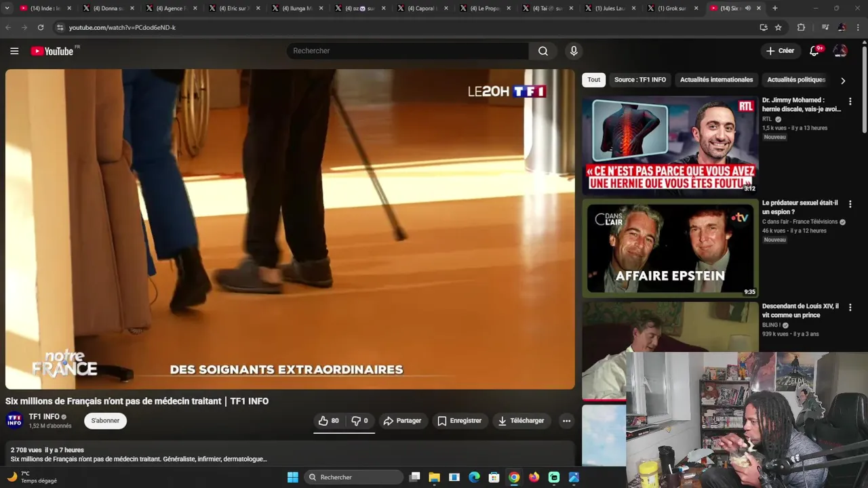Save video with Enregistrer button

click(x=459, y=421)
